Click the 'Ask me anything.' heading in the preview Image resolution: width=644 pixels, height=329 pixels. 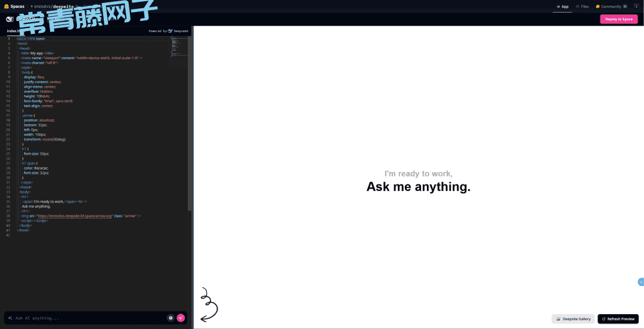pos(419,187)
